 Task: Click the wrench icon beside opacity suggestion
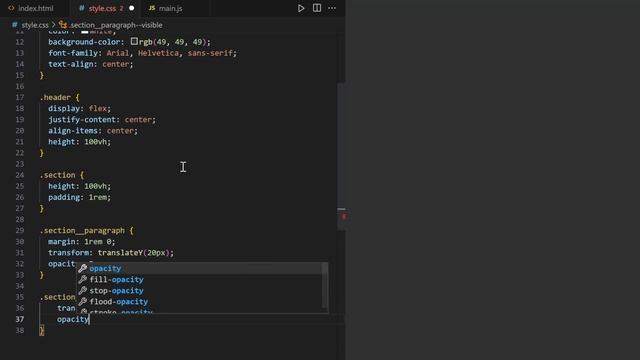click(x=82, y=268)
